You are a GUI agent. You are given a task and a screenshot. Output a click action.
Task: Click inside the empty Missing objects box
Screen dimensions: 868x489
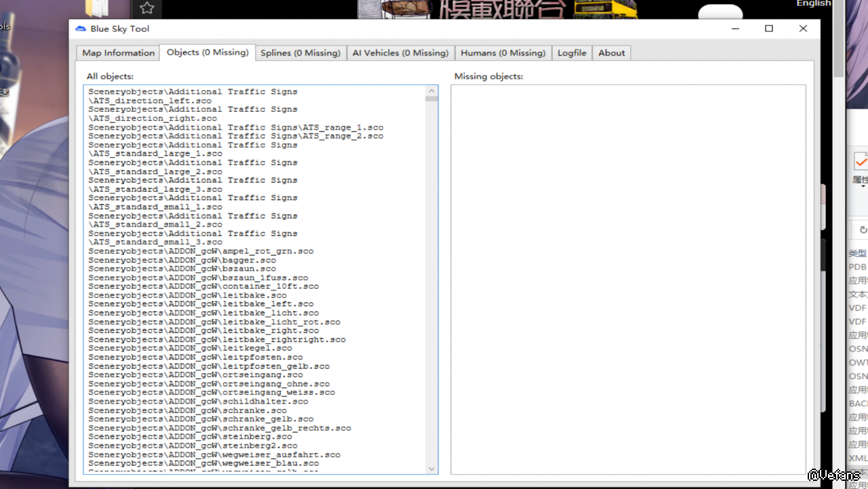627,271
